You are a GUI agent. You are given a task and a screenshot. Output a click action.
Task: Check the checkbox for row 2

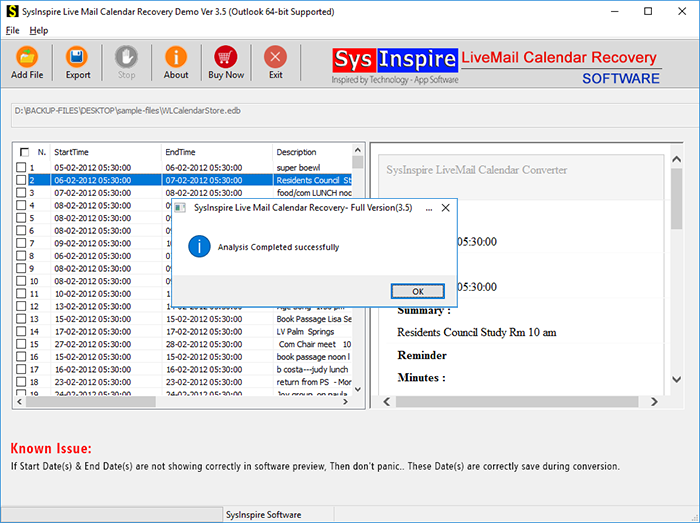tap(21, 180)
